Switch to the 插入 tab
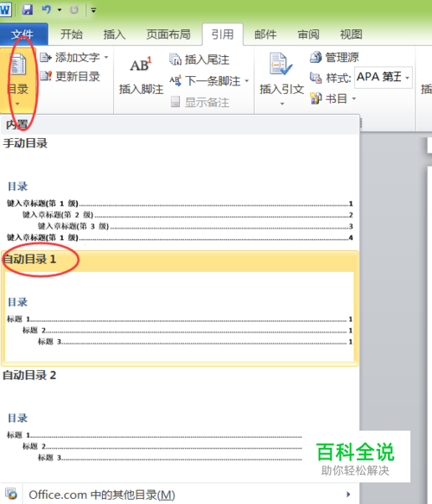 tap(114, 35)
